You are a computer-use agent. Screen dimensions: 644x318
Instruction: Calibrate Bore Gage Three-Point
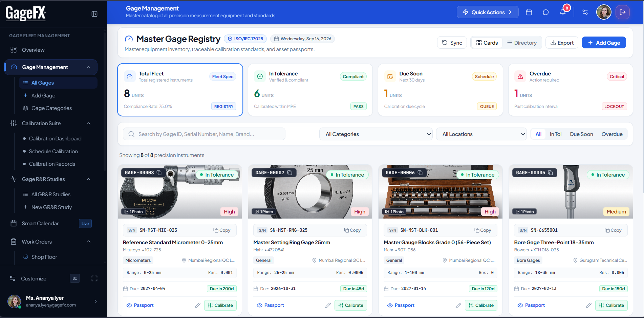(x=611, y=305)
